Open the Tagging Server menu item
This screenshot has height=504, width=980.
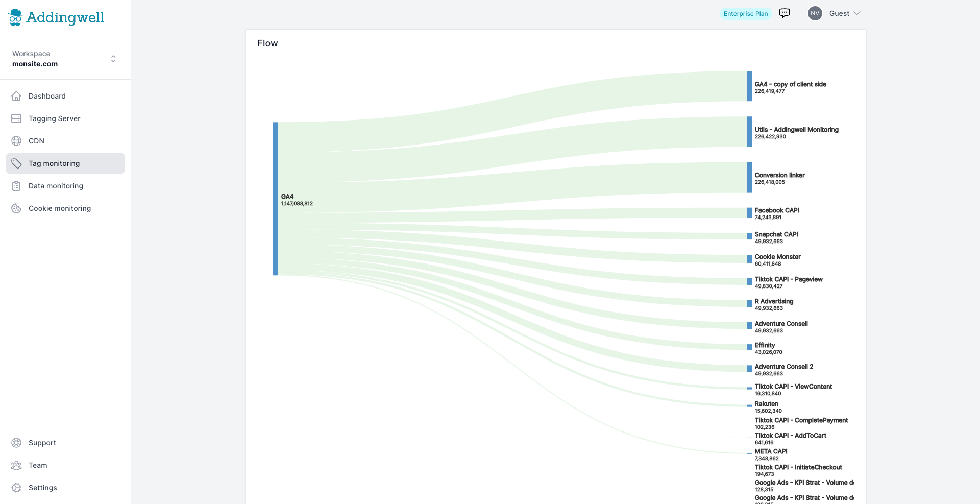coord(65,118)
